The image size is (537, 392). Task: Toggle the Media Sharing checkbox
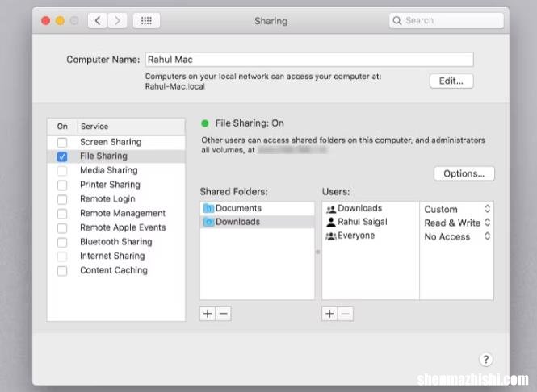point(62,171)
